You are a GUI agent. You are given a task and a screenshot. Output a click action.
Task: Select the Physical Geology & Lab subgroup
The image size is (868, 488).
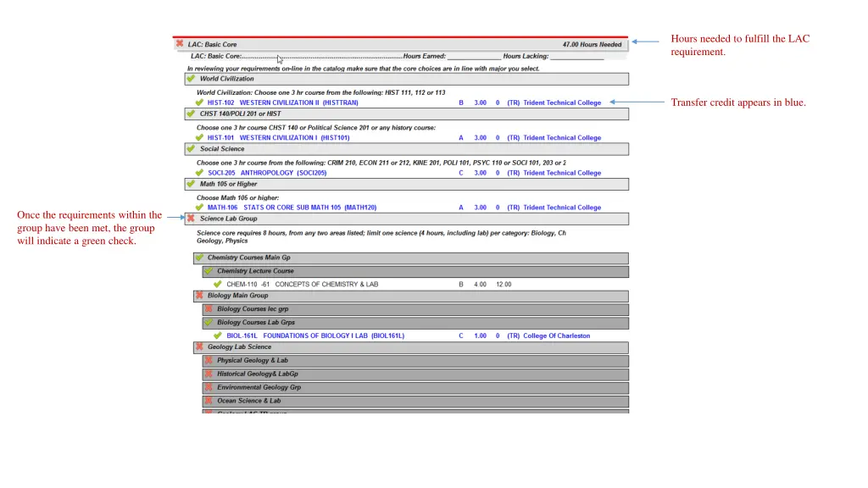pyautogui.click(x=415, y=361)
